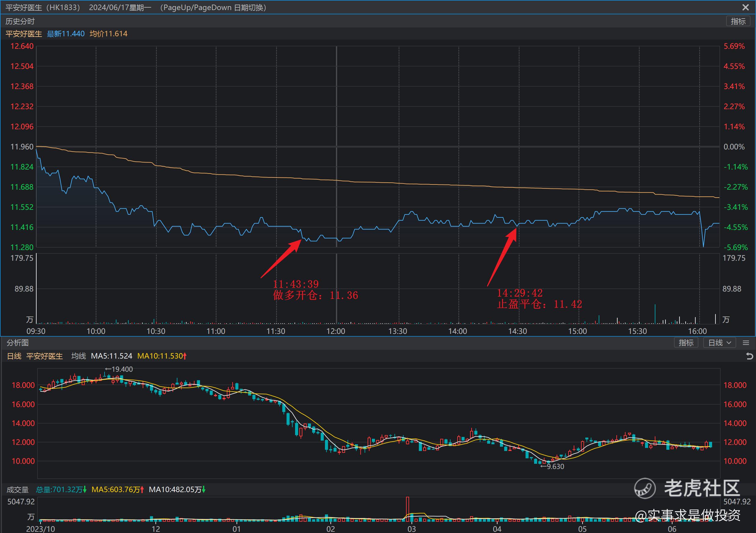
Task: Expand the 日线 period dropdown
Action: pyautogui.click(x=719, y=343)
